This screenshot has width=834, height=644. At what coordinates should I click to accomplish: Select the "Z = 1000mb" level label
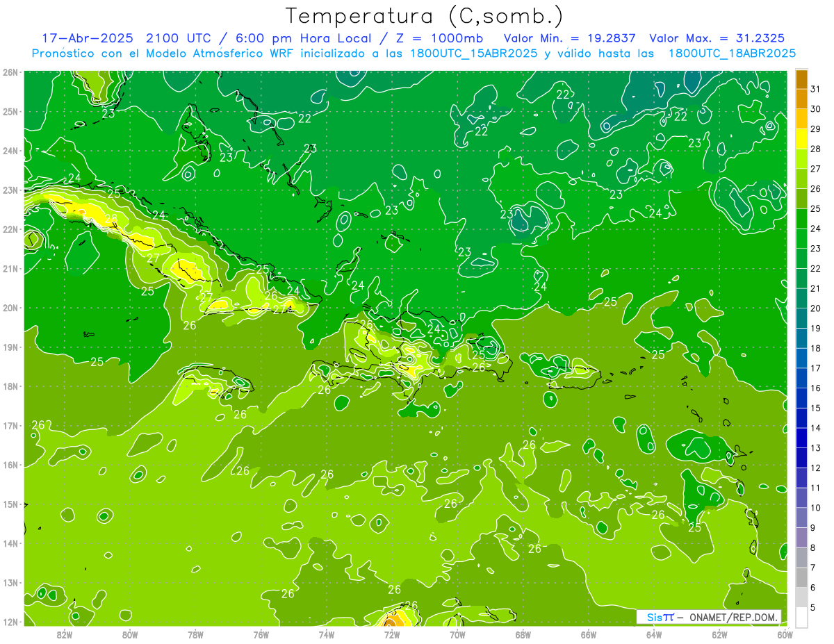[x=440, y=38]
